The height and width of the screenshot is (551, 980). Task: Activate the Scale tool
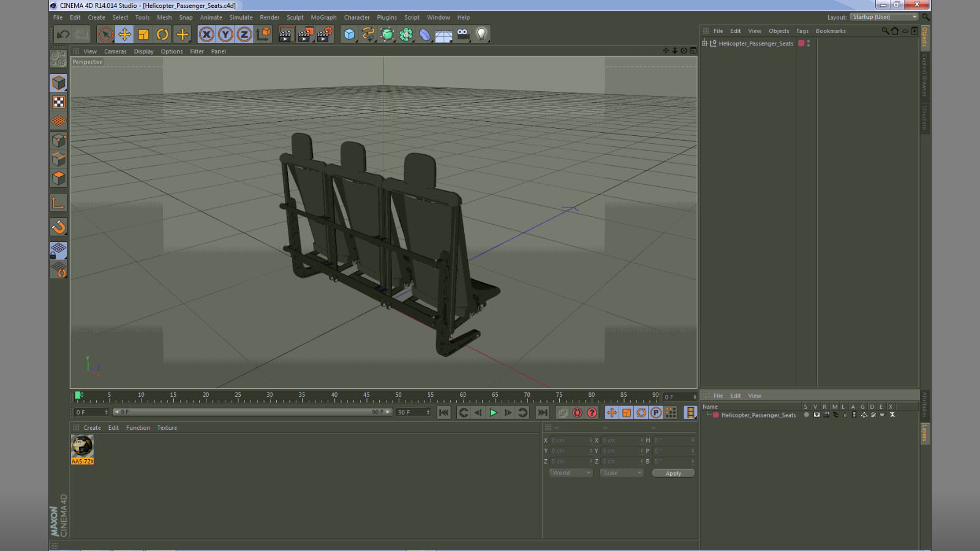pyautogui.click(x=143, y=34)
